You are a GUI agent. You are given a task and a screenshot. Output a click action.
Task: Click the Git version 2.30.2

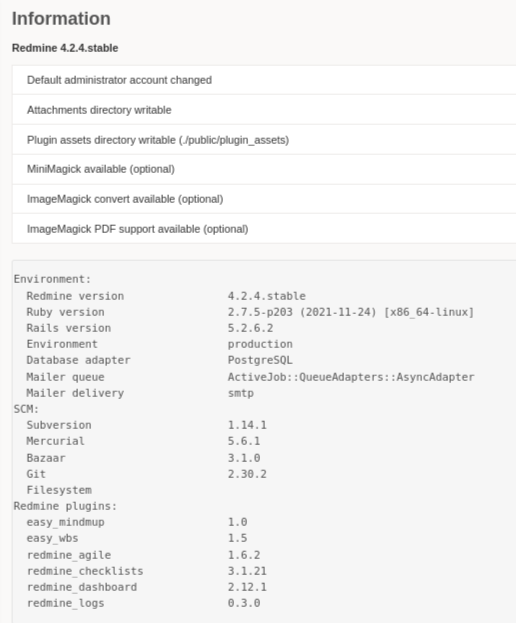(247, 474)
